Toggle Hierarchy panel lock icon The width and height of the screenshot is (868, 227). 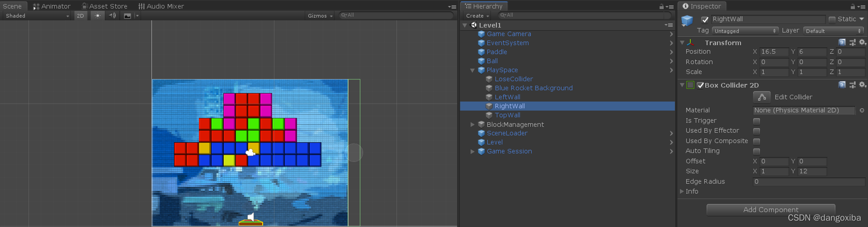[661, 6]
